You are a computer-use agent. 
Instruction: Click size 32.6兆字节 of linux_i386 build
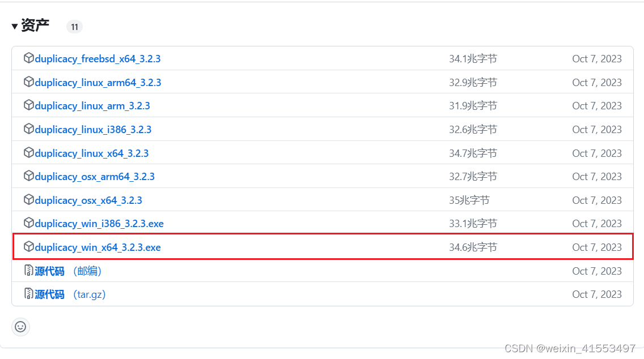pos(473,130)
